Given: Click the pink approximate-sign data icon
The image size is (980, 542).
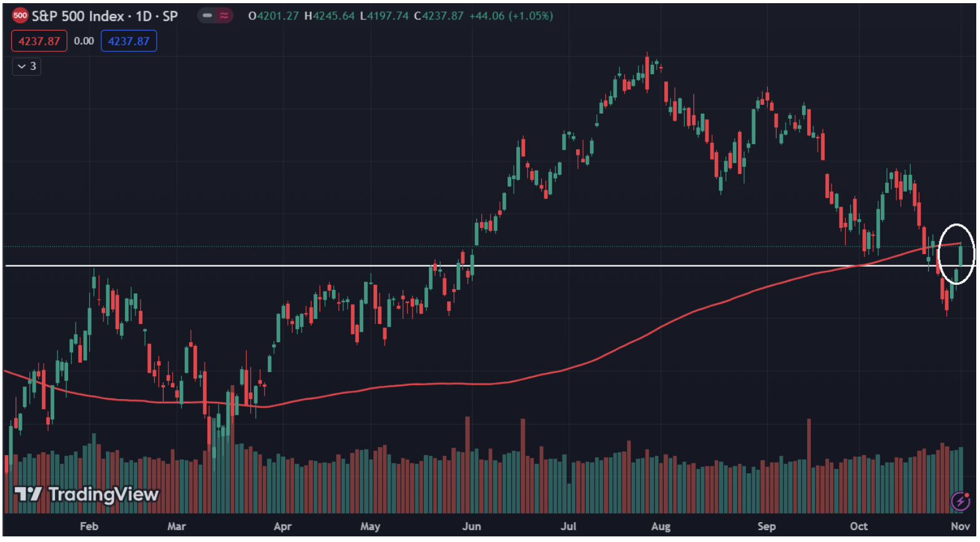Looking at the screenshot, I should 223,16.
